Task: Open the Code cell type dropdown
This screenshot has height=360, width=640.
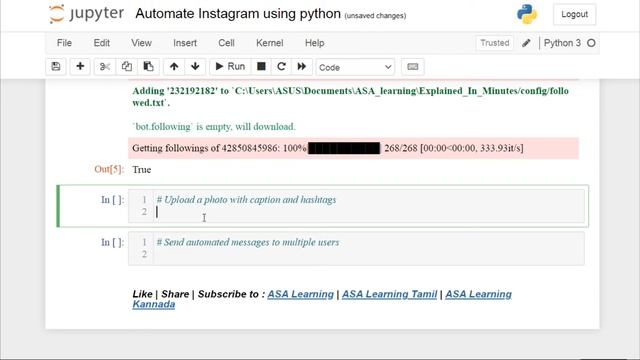Action: click(x=355, y=67)
